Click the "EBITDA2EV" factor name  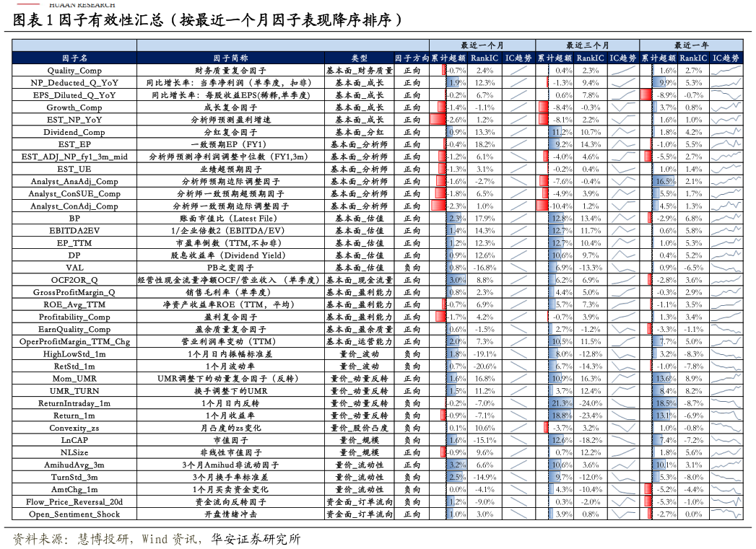[x=74, y=231]
